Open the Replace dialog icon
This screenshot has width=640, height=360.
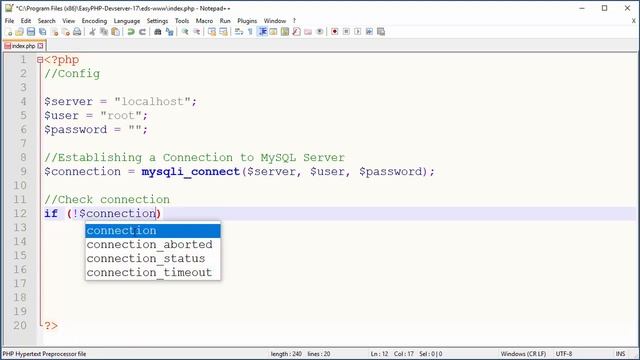(x=169, y=32)
